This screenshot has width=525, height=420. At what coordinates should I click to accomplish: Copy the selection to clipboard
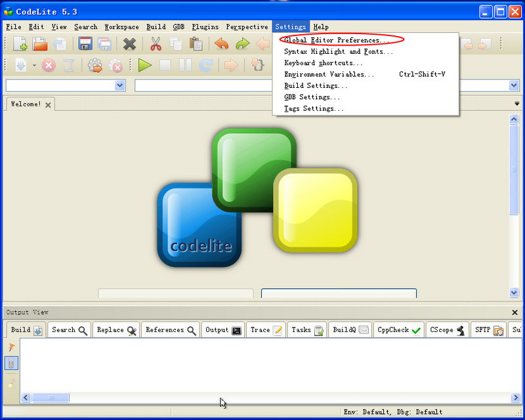point(176,44)
